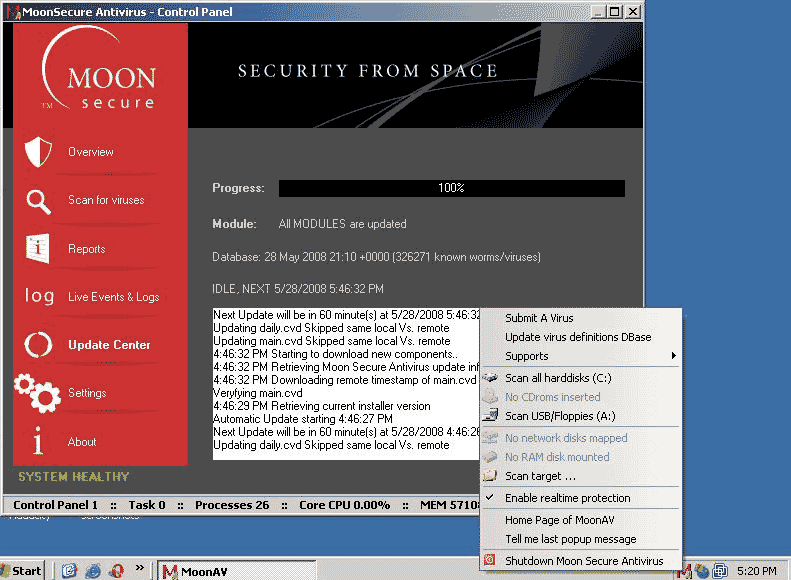Click 'Updating main.cvd Skipped' log line

click(331, 340)
